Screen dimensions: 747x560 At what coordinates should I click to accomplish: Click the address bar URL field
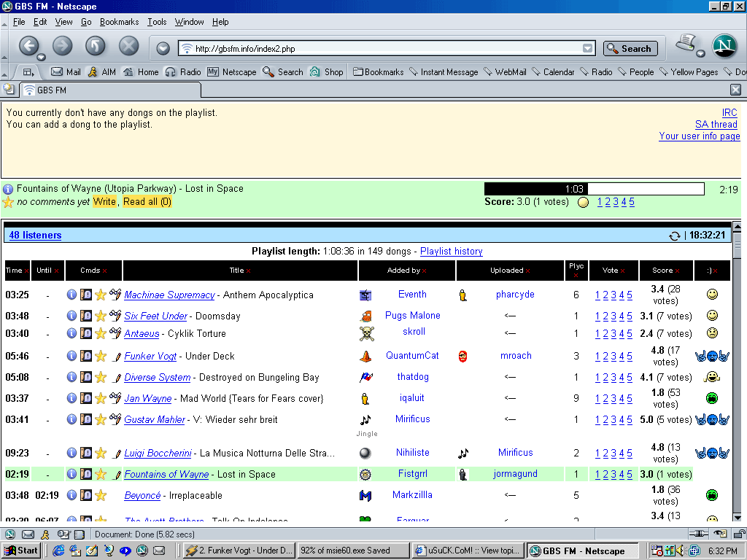387,49
